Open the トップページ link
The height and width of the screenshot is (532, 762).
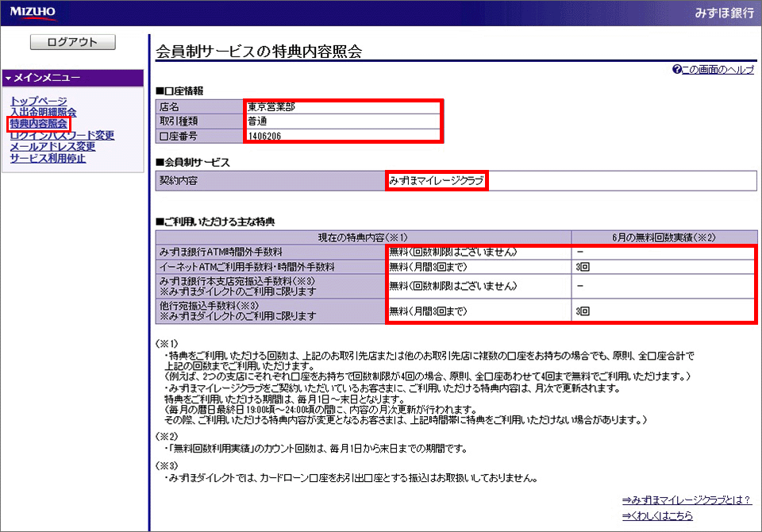point(38,101)
